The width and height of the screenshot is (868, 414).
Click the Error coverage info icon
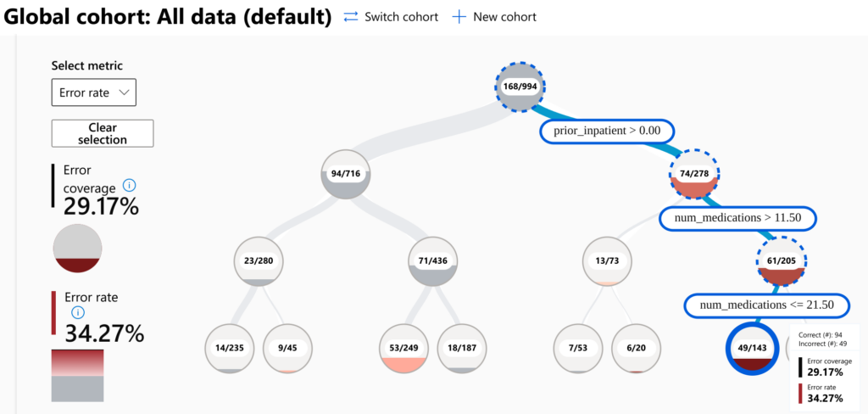(x=129, y=185)
